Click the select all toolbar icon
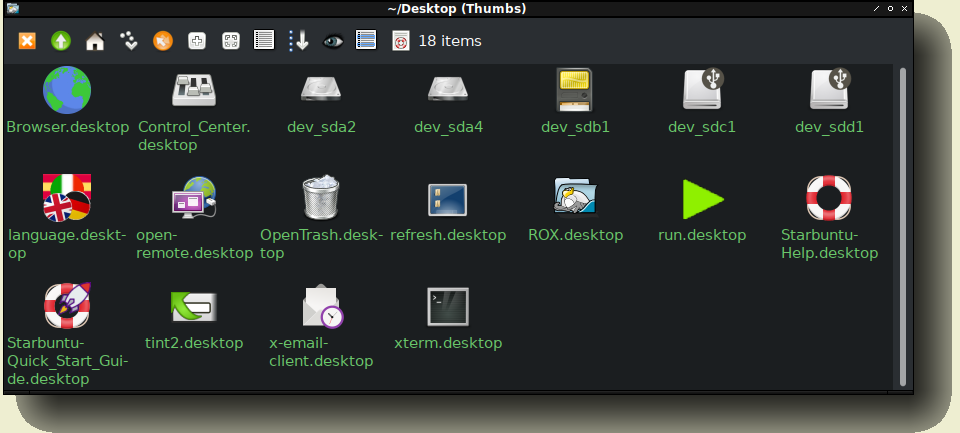960x433 pixels. coord(366,41)
